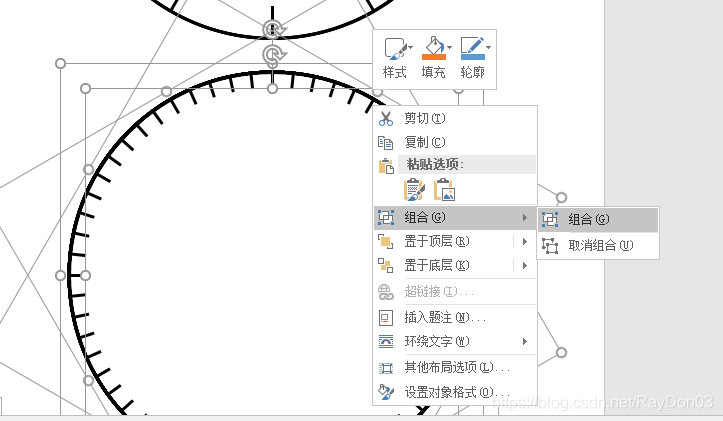Image resolution: width=723 pixels, height=421 pixels.
Task: Click the bring to front icon
Action: point(385,242)
